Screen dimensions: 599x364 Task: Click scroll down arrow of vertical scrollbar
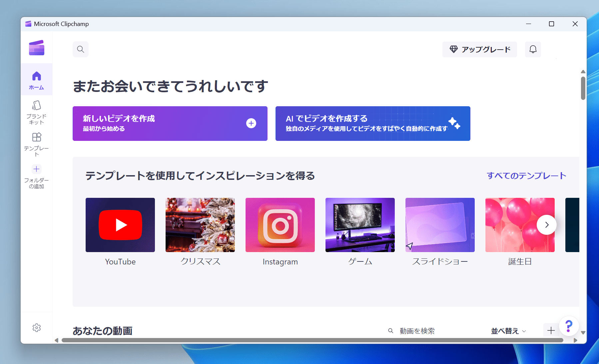coord(583,332)
